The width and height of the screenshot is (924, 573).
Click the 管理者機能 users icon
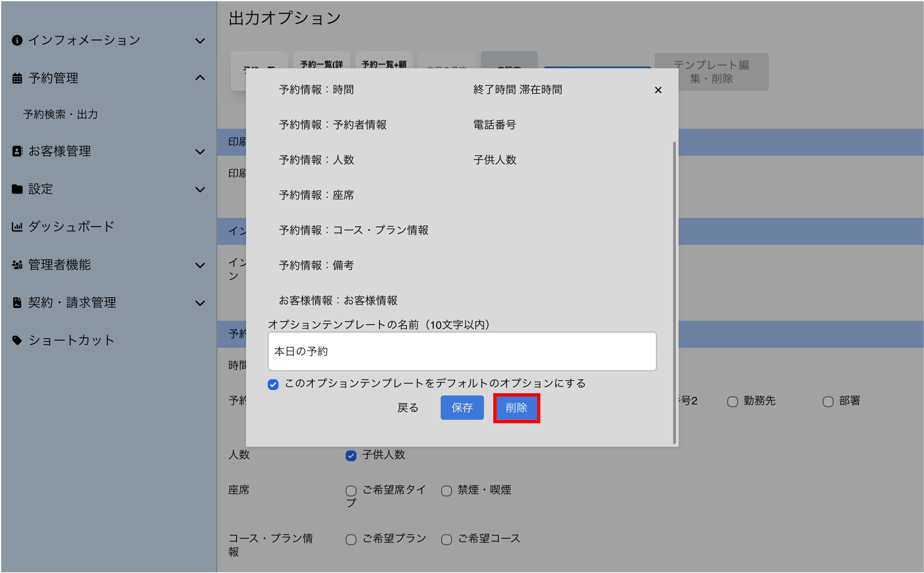point(17,265)
